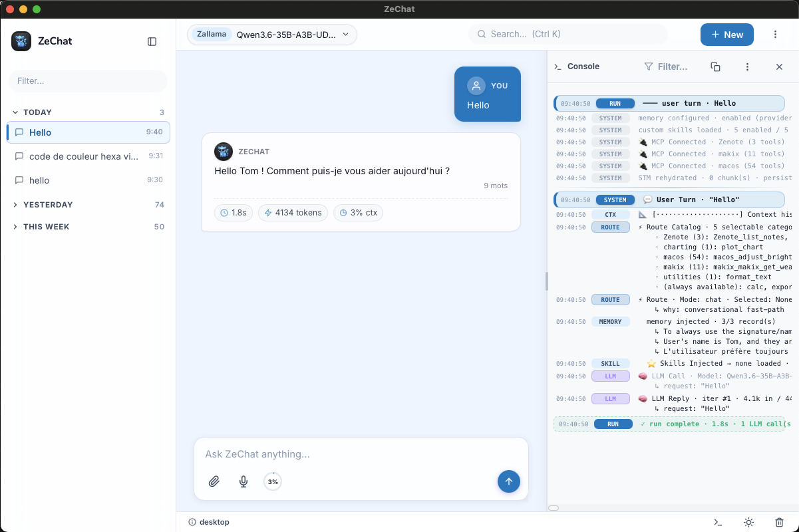Click the LLM Call log entry
The width and height of the screenshot is (799, 532).
pos(673,381)
